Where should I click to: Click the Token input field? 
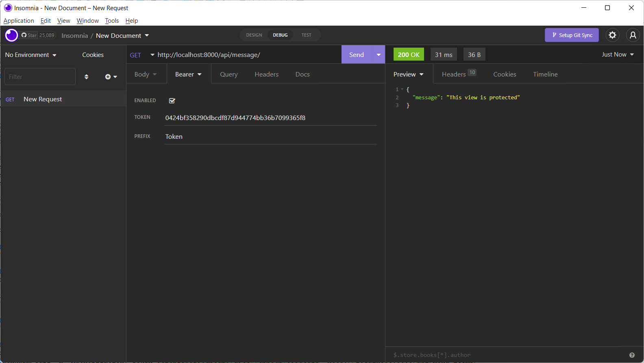270,118
